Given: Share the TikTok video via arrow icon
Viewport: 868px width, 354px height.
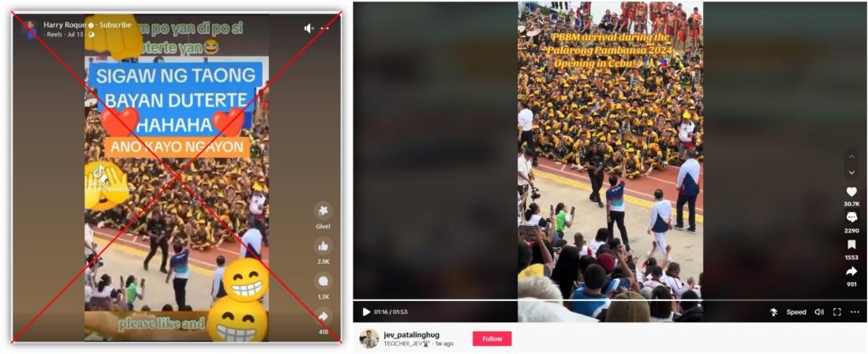Looking at the screenshot, I should 851,272.
